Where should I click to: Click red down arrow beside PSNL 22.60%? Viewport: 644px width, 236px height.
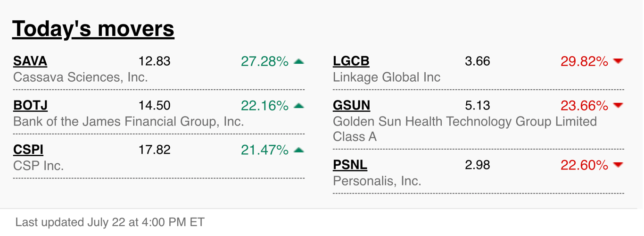tap(618, 165)
